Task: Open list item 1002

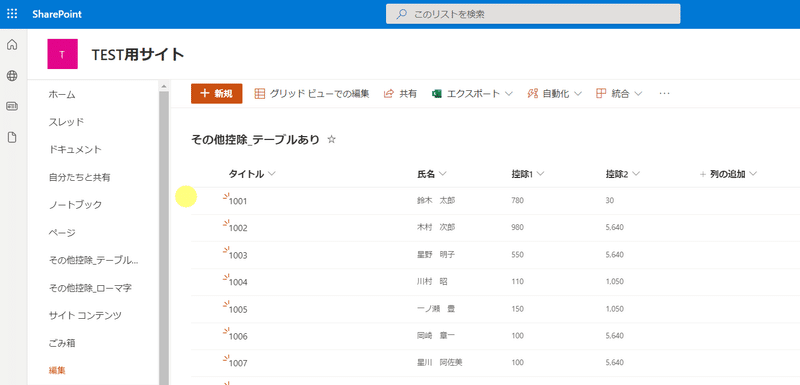Action: (x=238, y=228)
